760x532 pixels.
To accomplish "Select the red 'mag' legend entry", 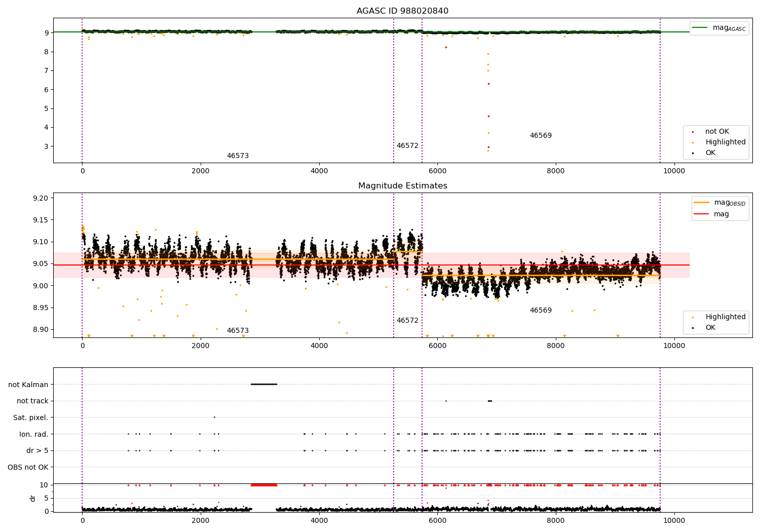I will click(712, 214).
